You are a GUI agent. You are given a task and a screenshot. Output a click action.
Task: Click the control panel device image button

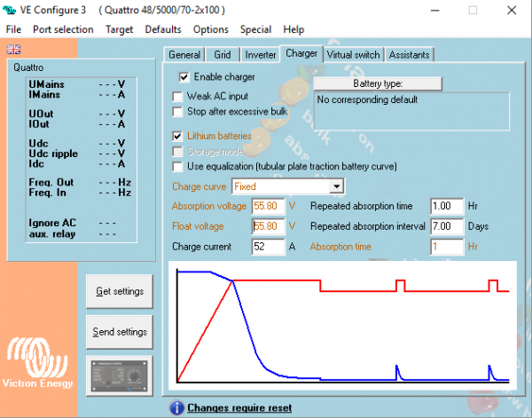point(120,377)
